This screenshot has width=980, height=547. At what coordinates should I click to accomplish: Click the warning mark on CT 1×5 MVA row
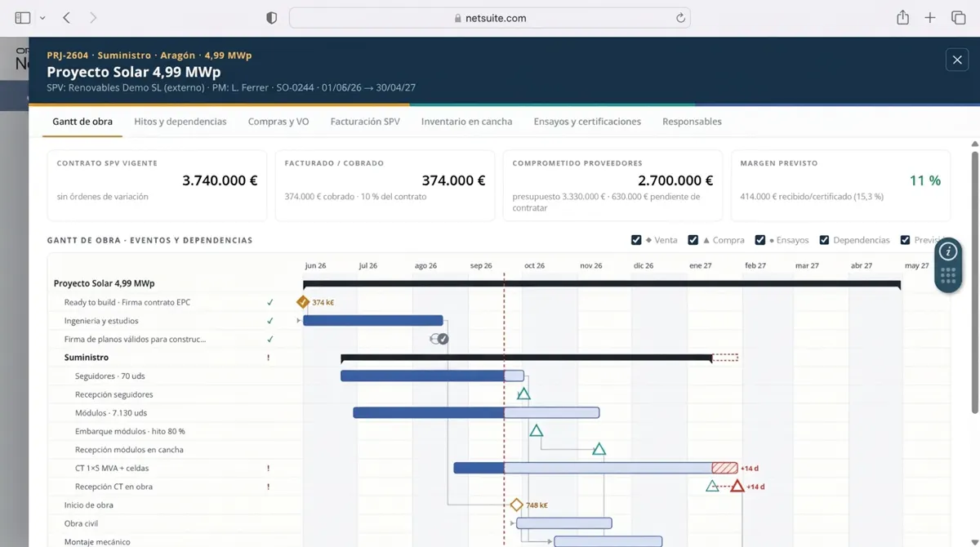(x=268, y=468)
